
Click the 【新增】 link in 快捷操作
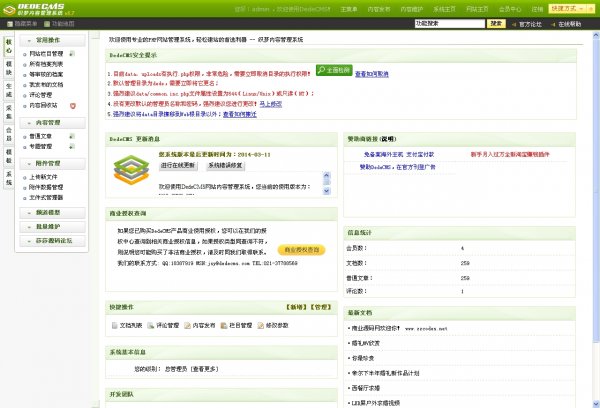pyautogui.click(x=295, y=307)
